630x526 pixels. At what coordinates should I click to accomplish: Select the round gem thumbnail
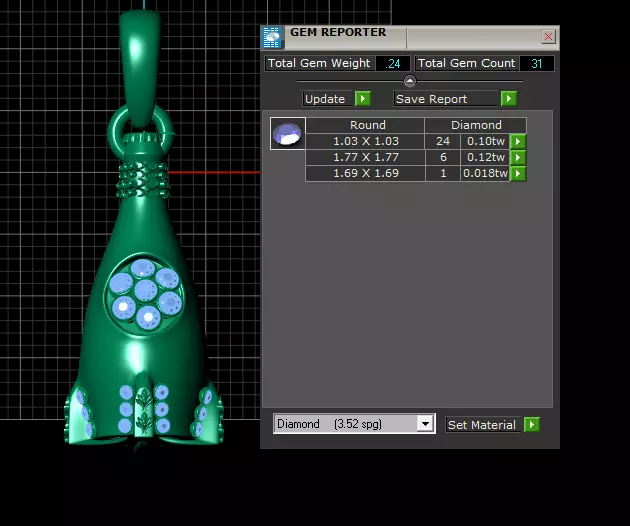[288, 133]
